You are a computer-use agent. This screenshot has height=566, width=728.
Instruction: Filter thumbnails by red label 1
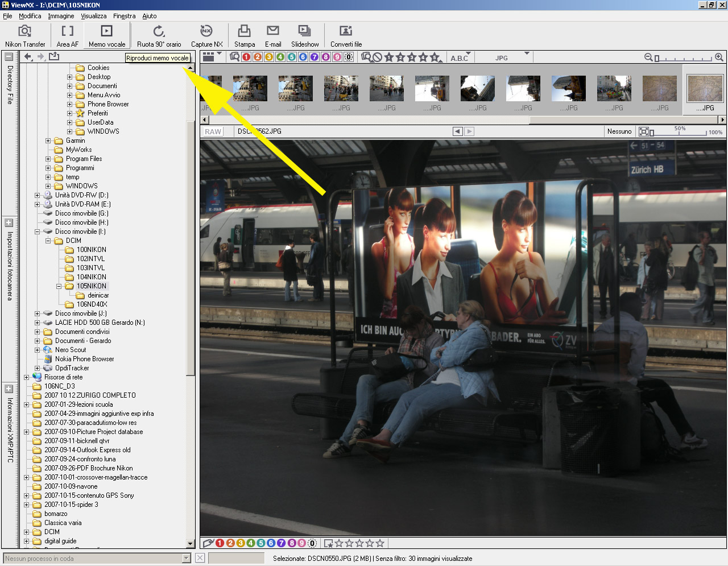click(x=246, y=57)
